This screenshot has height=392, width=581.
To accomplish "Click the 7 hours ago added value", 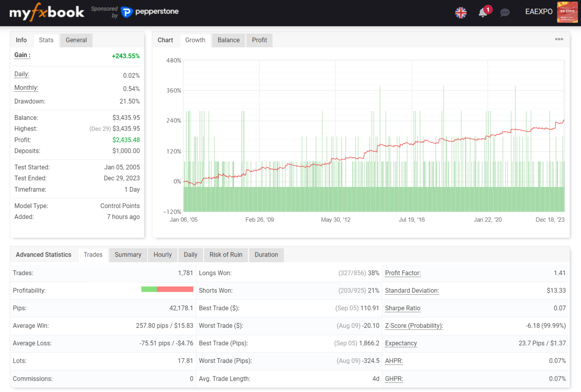I will tap(123, 217).
